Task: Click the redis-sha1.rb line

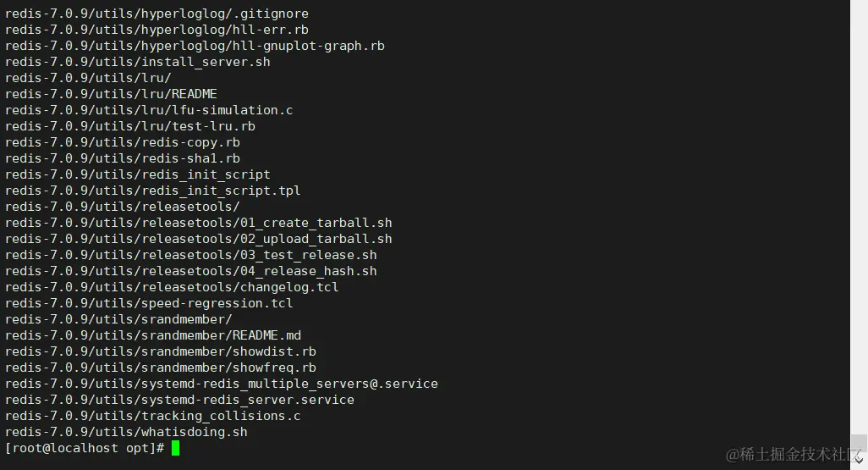Action: [123, 158]
